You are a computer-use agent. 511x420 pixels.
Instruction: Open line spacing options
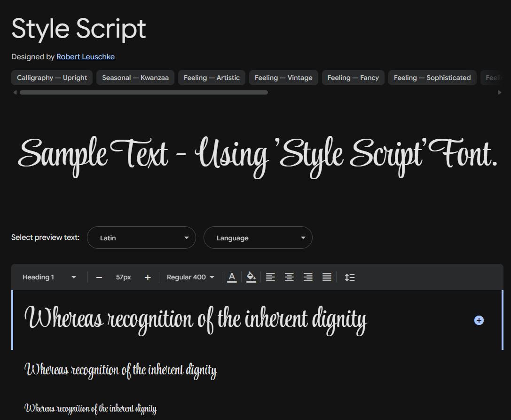[x=350, y=277]
